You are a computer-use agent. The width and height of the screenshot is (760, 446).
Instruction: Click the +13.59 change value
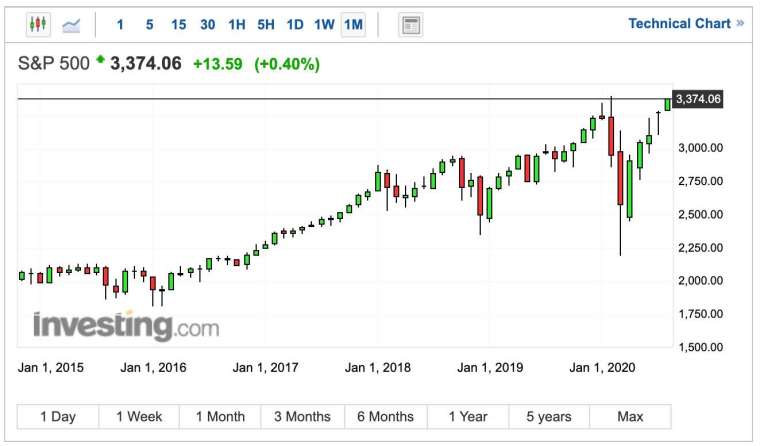[x=218, y=64]
